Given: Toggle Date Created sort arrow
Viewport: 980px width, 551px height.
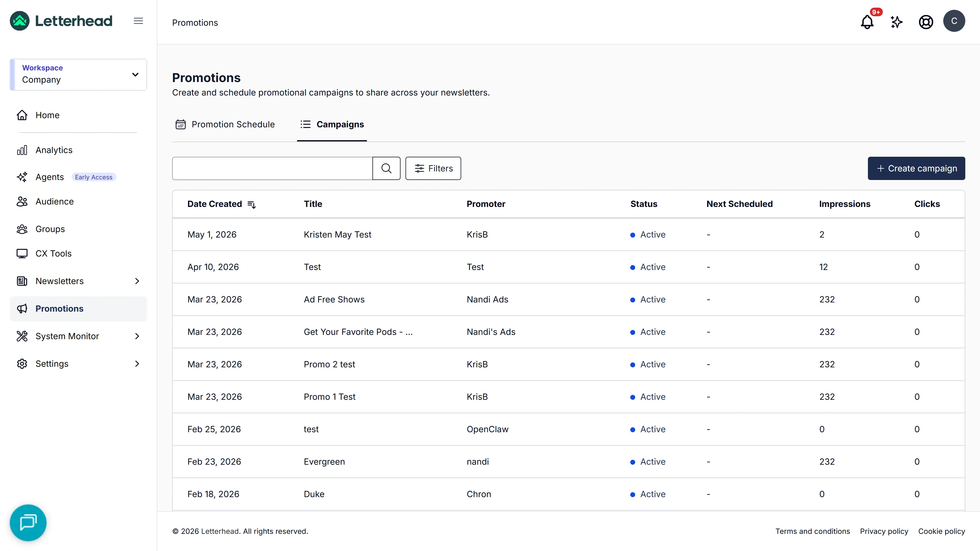Looking at the screenshot, I should coord(251,204).
